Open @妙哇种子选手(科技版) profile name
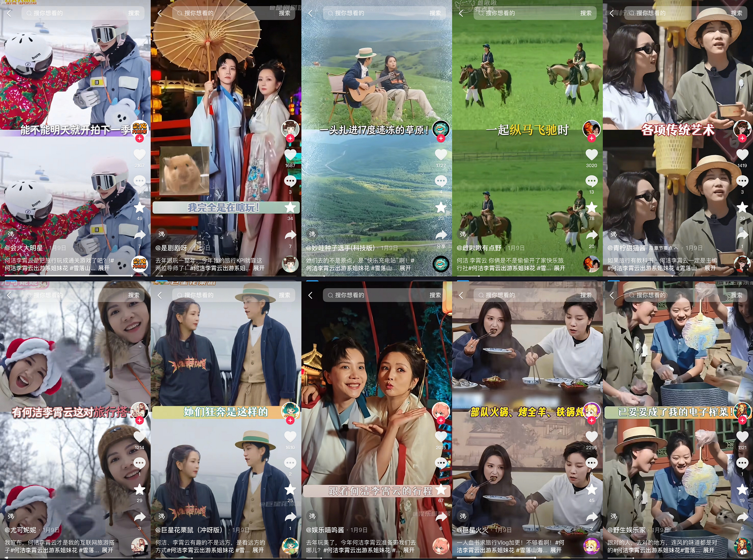Viewport: 753px width, 560px height. (x=340, y=248)
